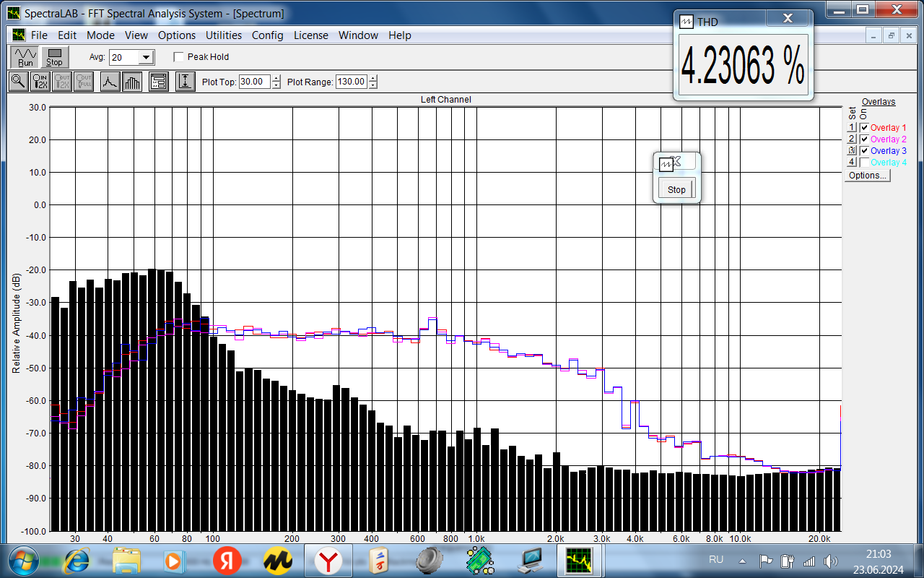The height and width of the screenshot is (578, 924).
Task: Click the network signal tray icon
Action: (809, 561)
